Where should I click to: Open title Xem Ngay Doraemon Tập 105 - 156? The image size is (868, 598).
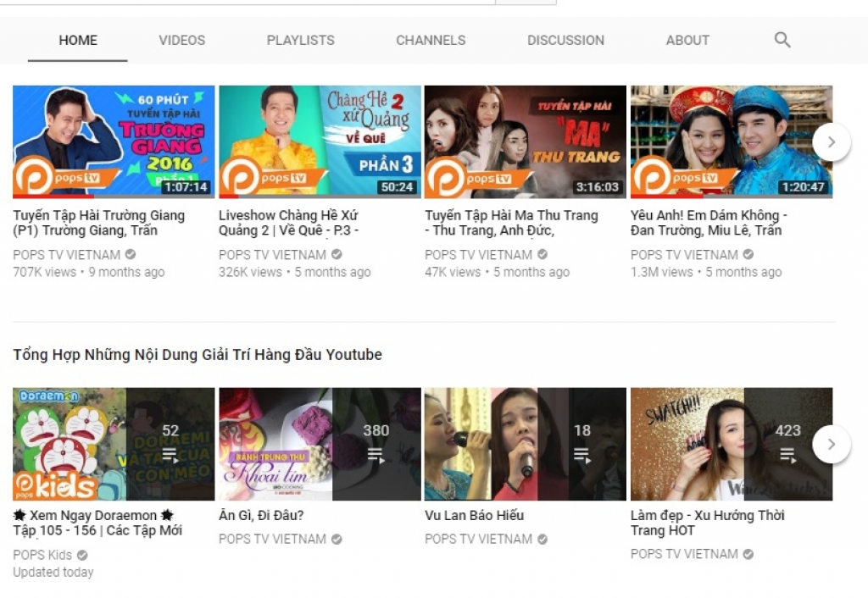[97, 523]
